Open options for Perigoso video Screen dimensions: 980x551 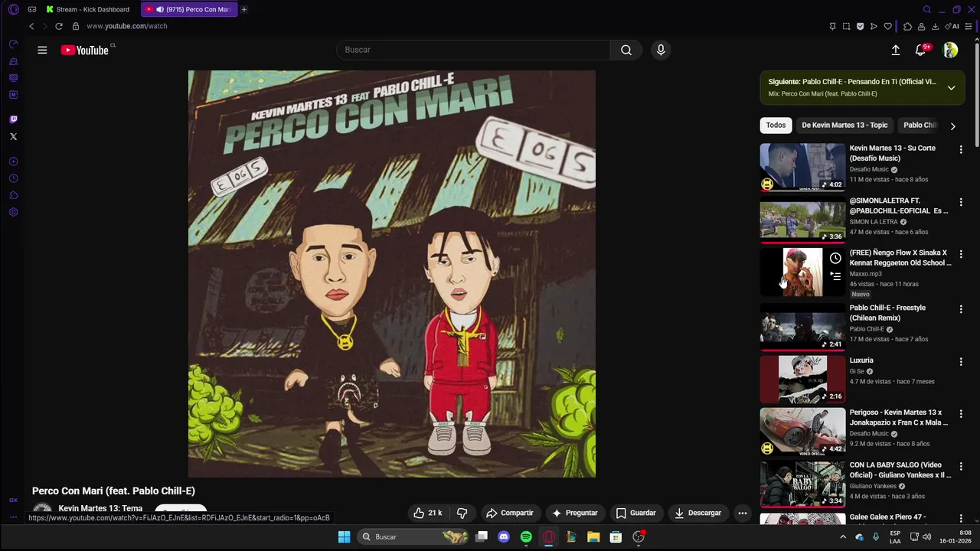[x=961, y=413]
